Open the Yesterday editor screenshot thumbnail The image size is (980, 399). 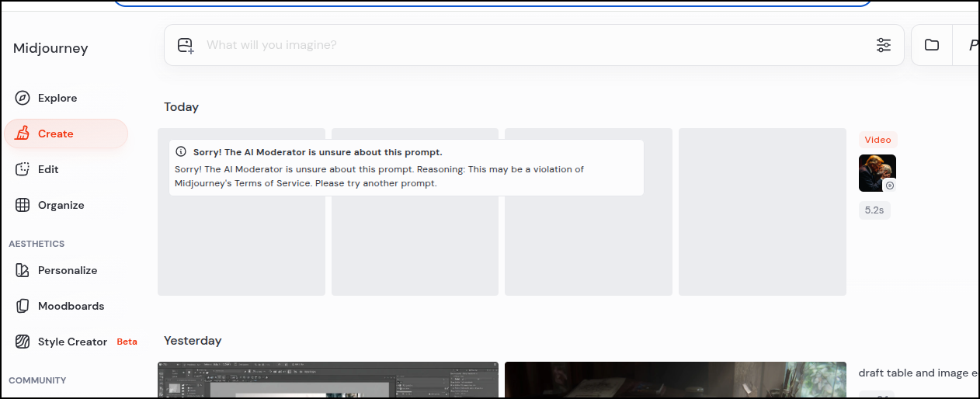[x=328, y=380]
